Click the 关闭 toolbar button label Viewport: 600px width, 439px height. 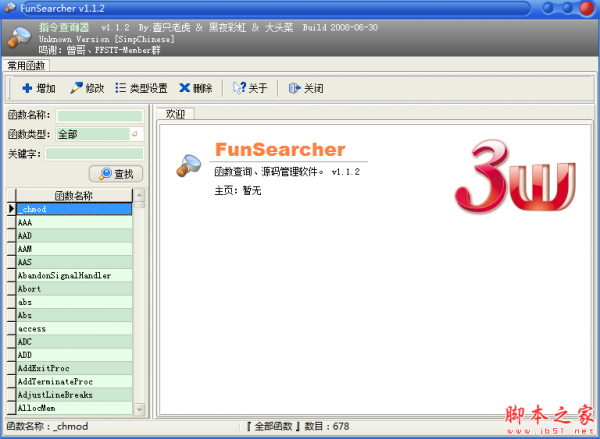(313, 88)
